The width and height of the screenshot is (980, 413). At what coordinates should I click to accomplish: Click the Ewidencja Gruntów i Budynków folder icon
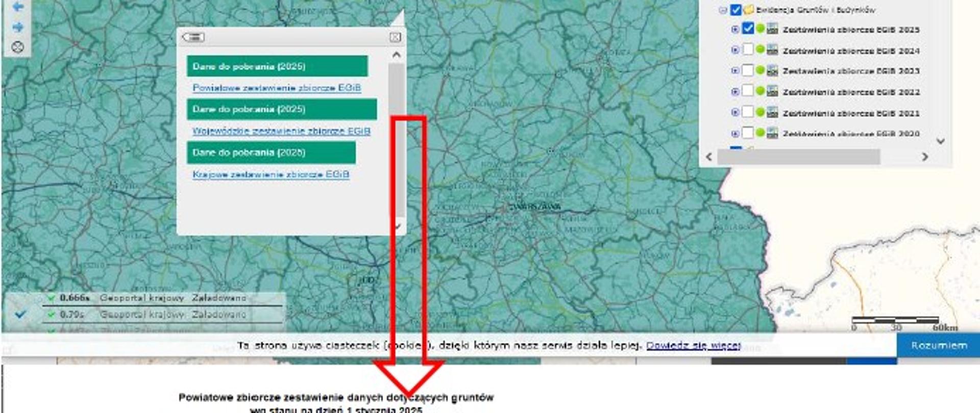(x=749, y=10)
